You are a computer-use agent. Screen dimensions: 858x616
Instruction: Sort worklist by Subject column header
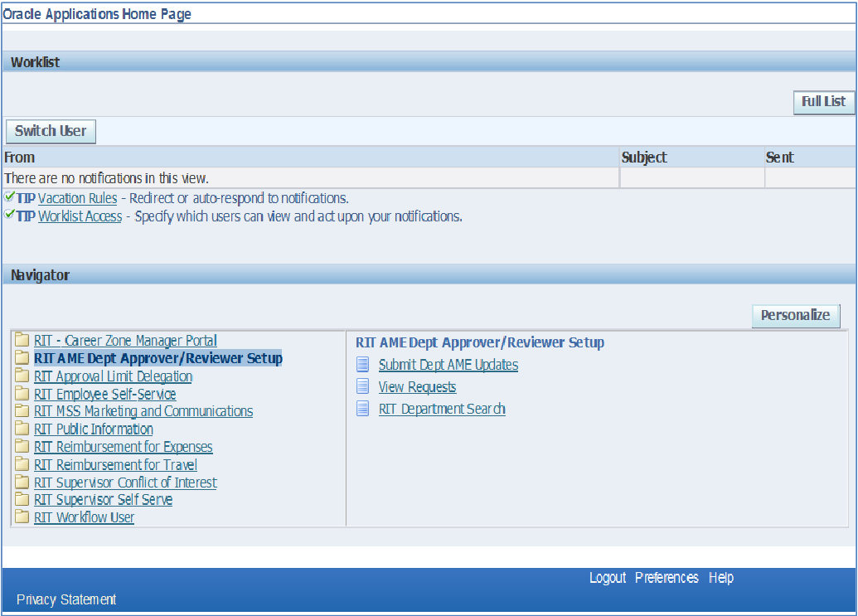pos(644,158)
